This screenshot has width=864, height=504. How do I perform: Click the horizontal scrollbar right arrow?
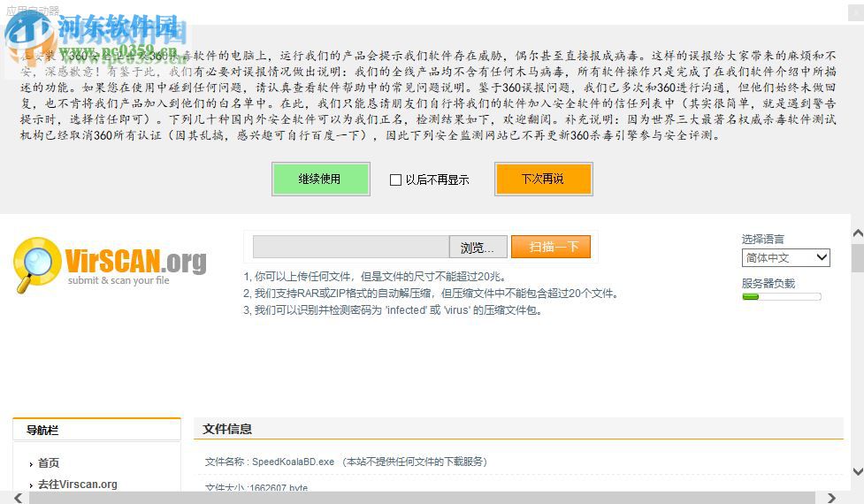click(831, 498)
